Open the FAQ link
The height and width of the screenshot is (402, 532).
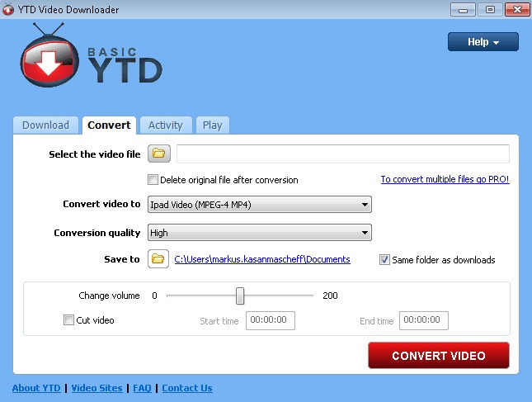[x=142, y=388]
